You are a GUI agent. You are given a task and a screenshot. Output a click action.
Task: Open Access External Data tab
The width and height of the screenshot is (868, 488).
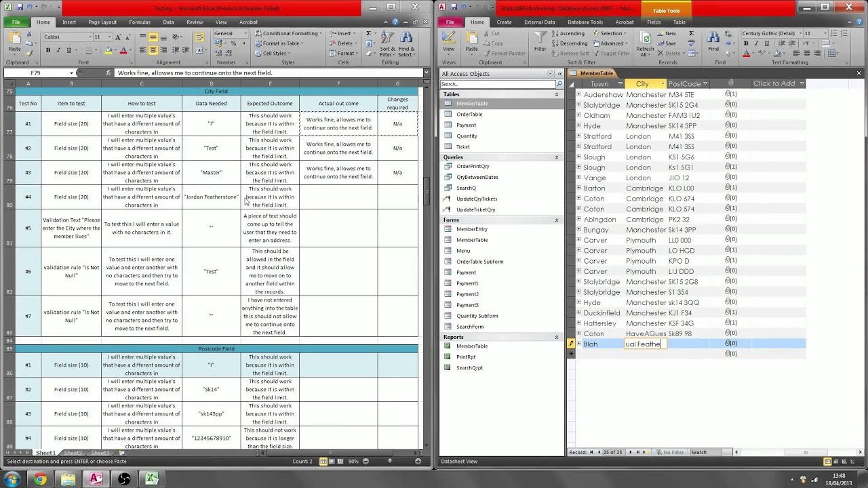click(539, 22)
